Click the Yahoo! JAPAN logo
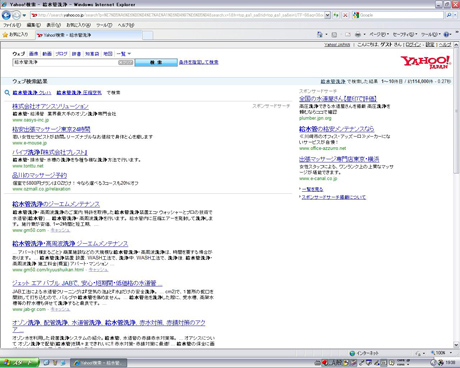The width and height of the screenshot is (460, 368). [426, 62]
